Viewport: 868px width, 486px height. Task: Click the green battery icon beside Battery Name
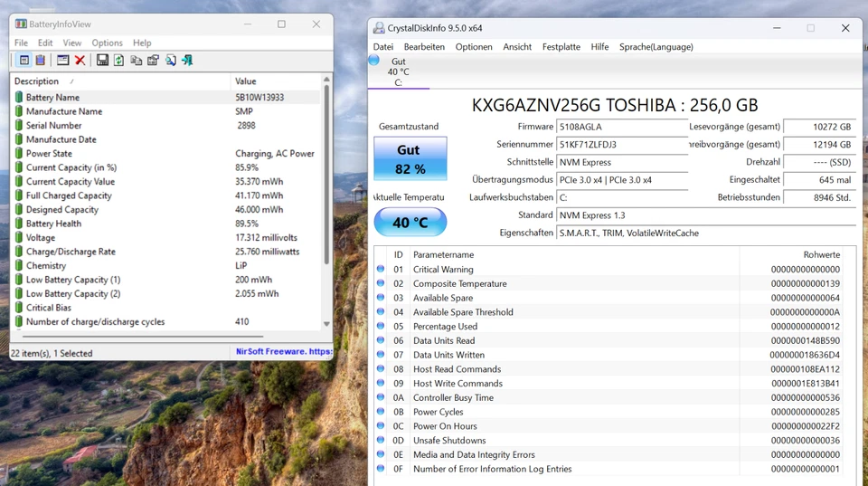click(19, 97)
